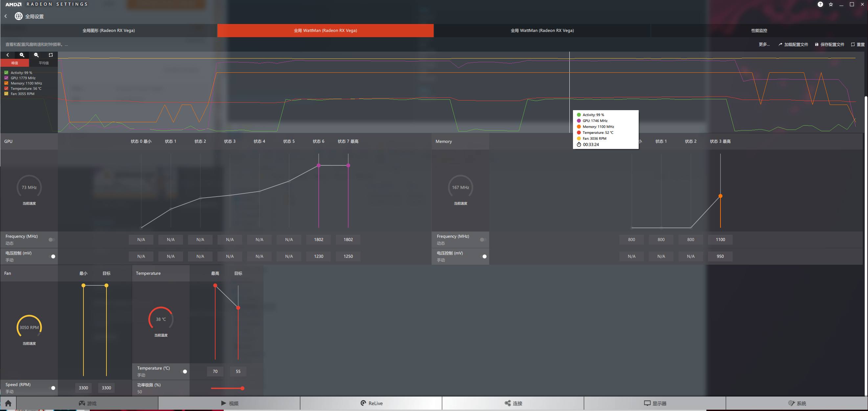Go back using the header arrow
Image resolution: width=868 pixels, height=411 pixels.
[x=6, y=16]
